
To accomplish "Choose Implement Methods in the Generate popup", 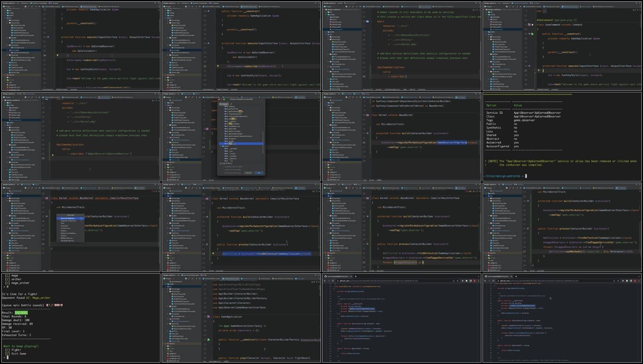I will pyautogui.click(x=68, y=221).
